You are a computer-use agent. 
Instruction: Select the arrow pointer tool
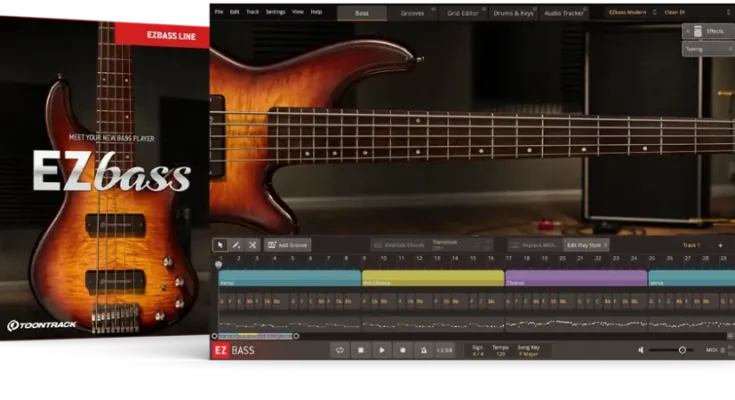(x=220, y=245)
